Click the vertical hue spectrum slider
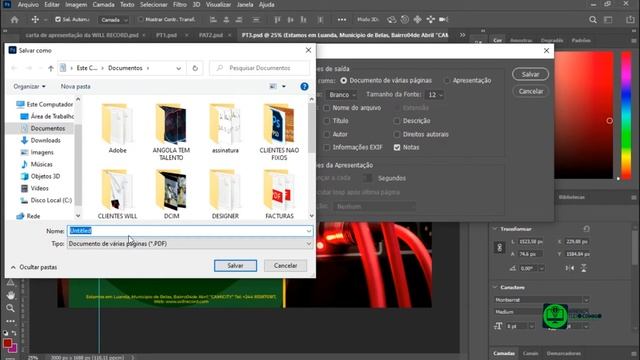 (x=626, y=116)
